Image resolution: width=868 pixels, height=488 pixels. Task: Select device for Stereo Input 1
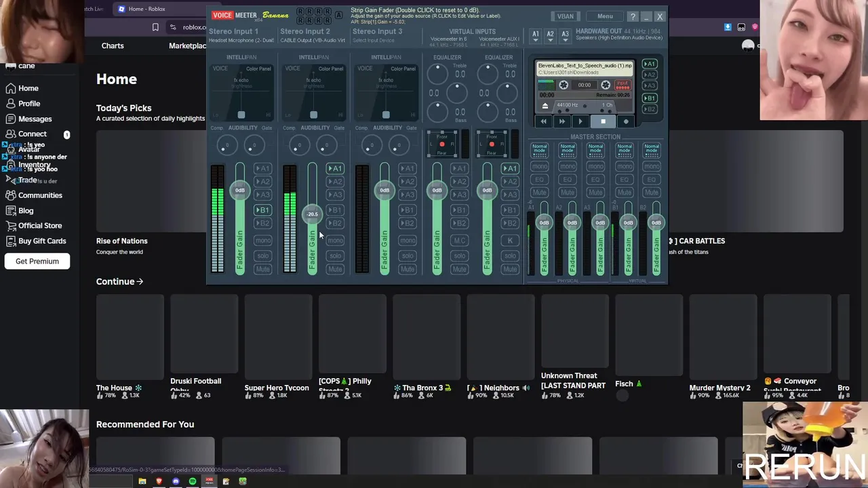241,40
